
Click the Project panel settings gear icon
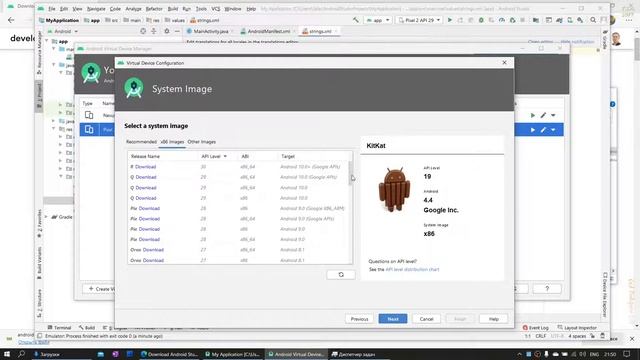167,31
